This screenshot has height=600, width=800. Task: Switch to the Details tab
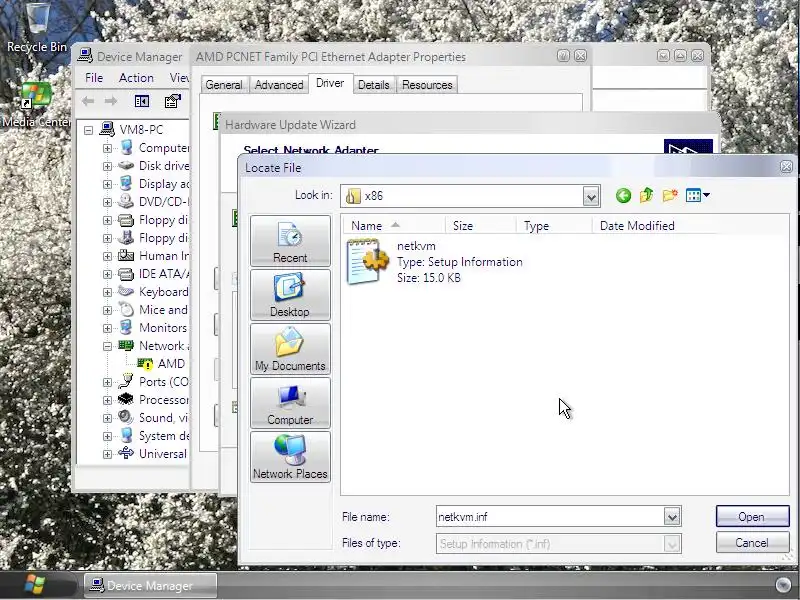373,85
